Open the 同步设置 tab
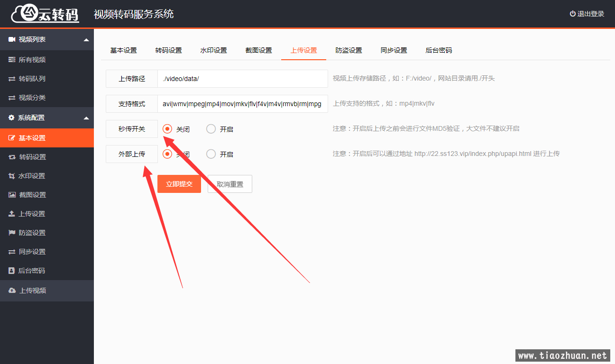This screenshot has height=364, width=615. [x=394, y=50]
